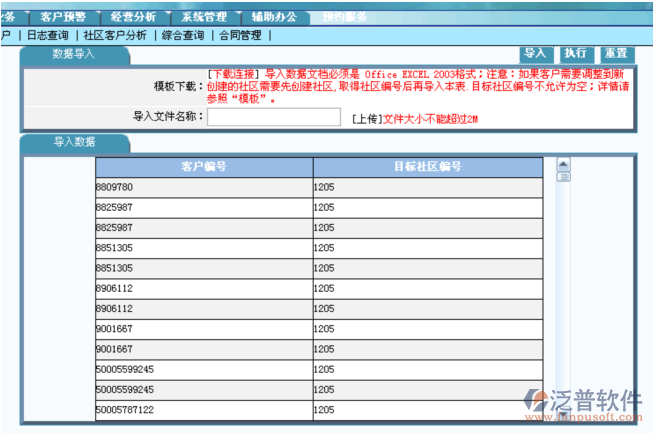
Task: Select 综合查询 in the submenu
Action: click(x=182, y=35)
